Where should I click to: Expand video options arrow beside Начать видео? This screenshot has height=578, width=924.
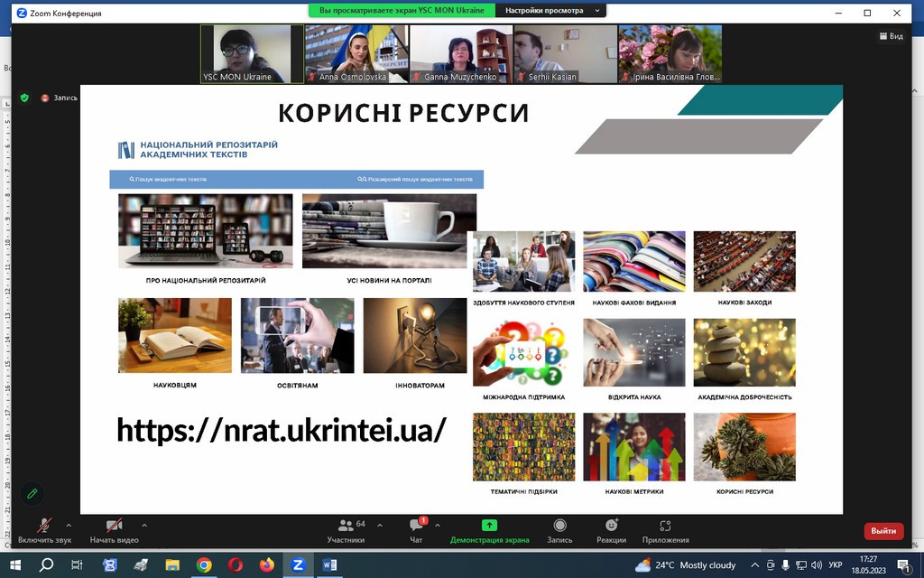click(x=144, y=525)
